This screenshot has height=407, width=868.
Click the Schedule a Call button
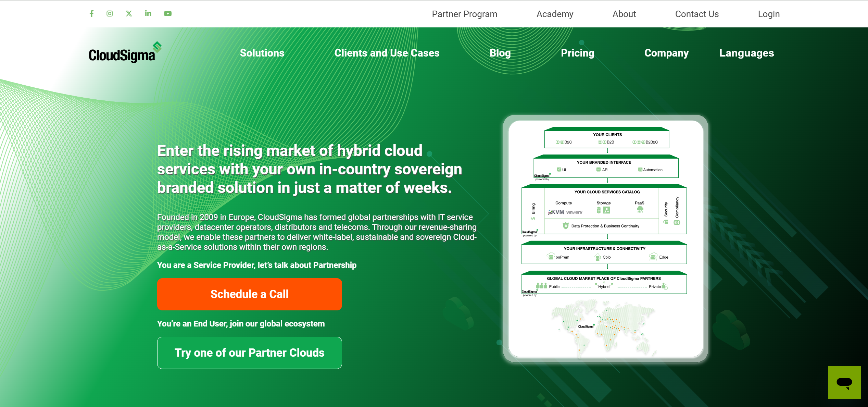click(250, 294)
